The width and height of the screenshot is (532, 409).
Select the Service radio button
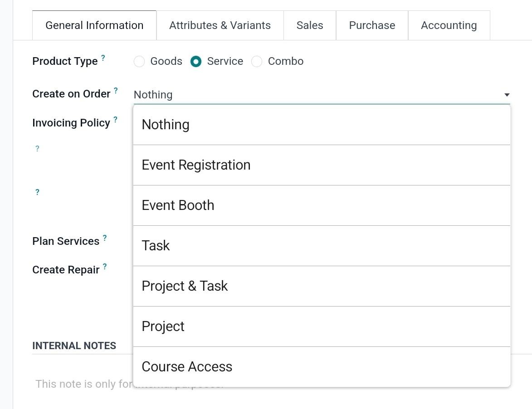[196, 62]
